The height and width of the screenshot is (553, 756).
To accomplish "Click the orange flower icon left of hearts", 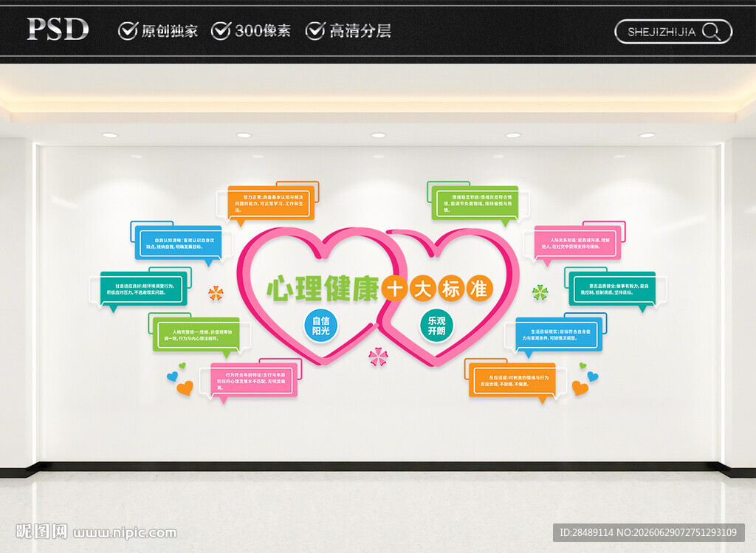I will click(x=216, y=292).
